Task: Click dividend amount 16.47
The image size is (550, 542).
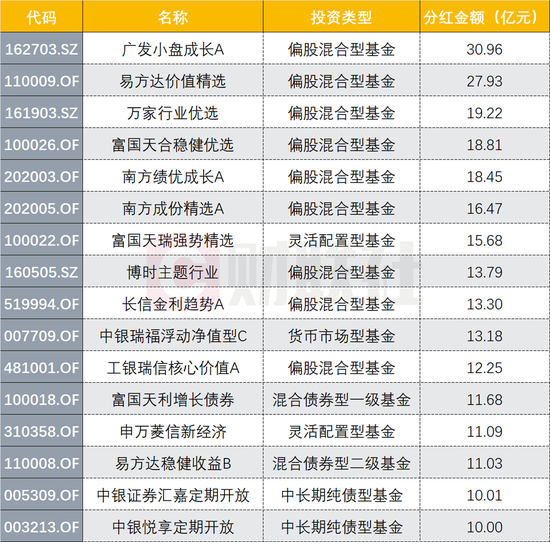Action: 484,209
